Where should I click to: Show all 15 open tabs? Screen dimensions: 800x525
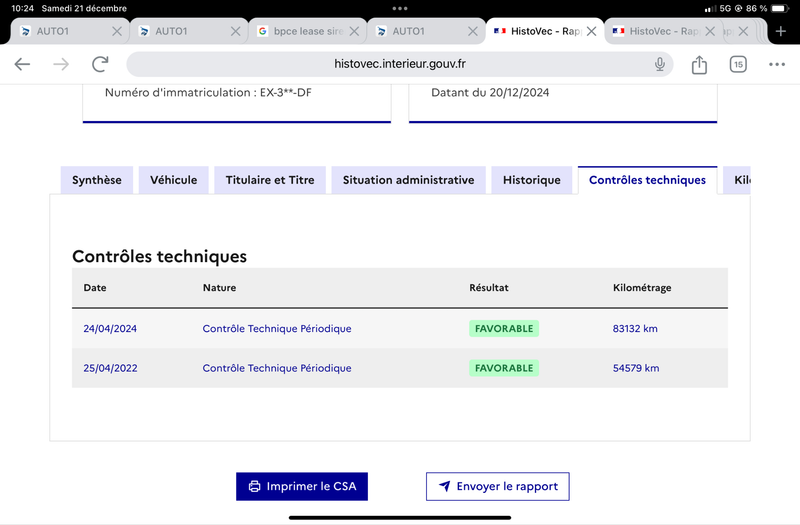(738, 64)
